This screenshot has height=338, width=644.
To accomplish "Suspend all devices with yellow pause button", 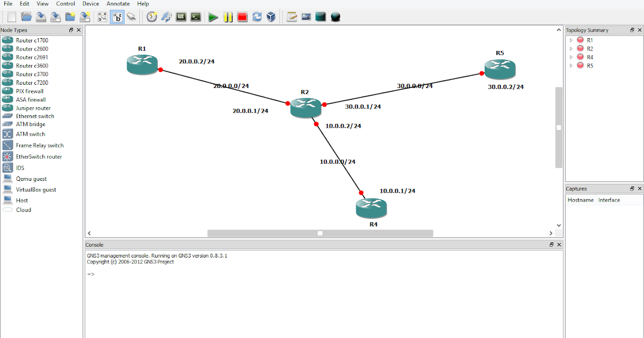I will pyautogui.click(x=228, y=17).
